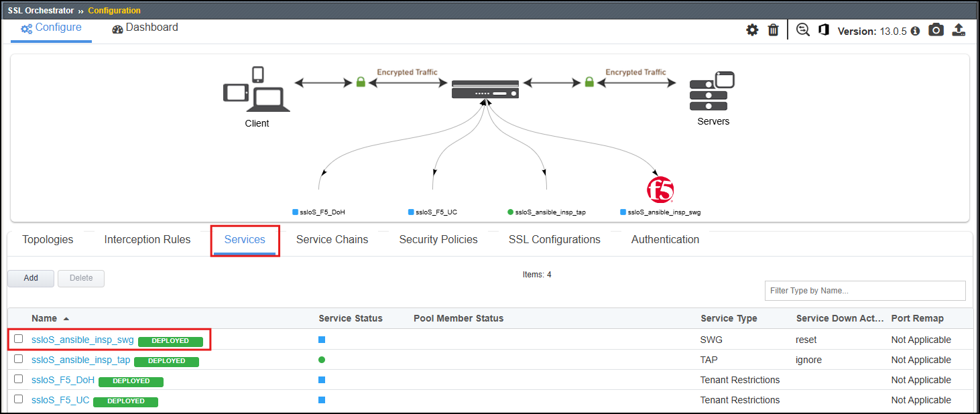Open the Service Chains tab

coord(332,240)
